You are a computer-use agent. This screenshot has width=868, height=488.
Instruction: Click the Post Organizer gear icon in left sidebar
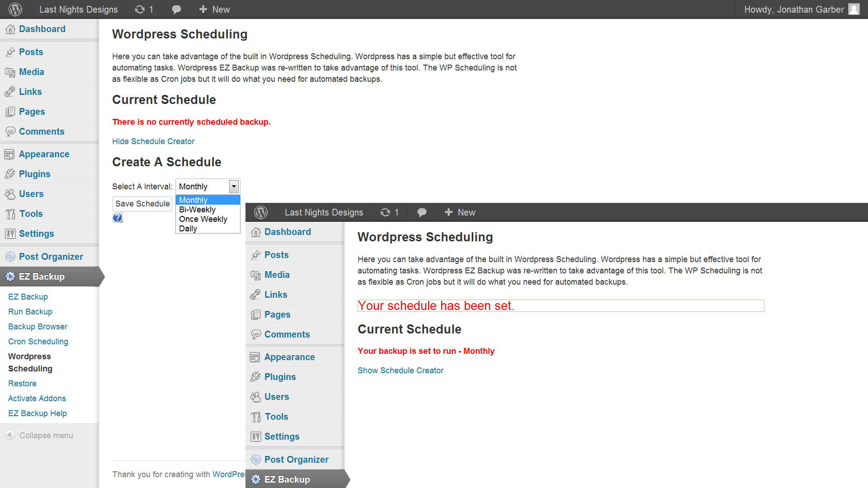(10, 257)
